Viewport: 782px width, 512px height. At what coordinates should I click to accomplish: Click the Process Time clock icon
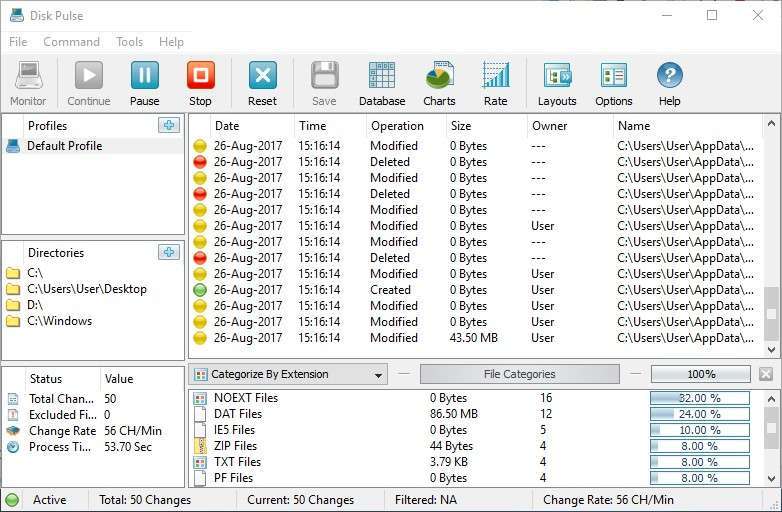coord(13,447)
